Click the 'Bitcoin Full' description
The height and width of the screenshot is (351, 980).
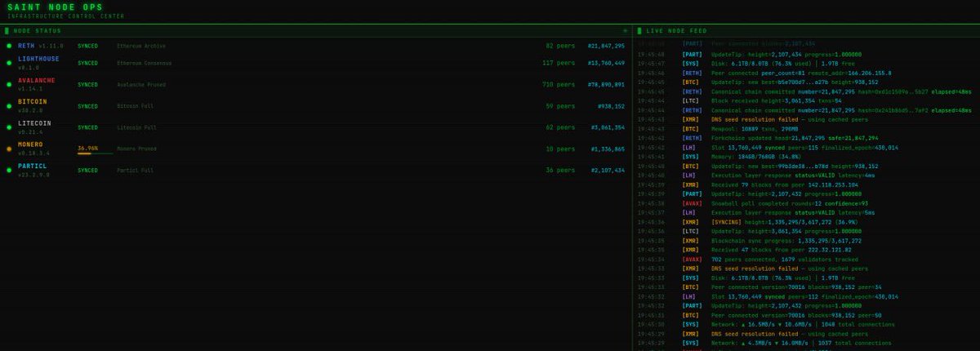[135, 106]
